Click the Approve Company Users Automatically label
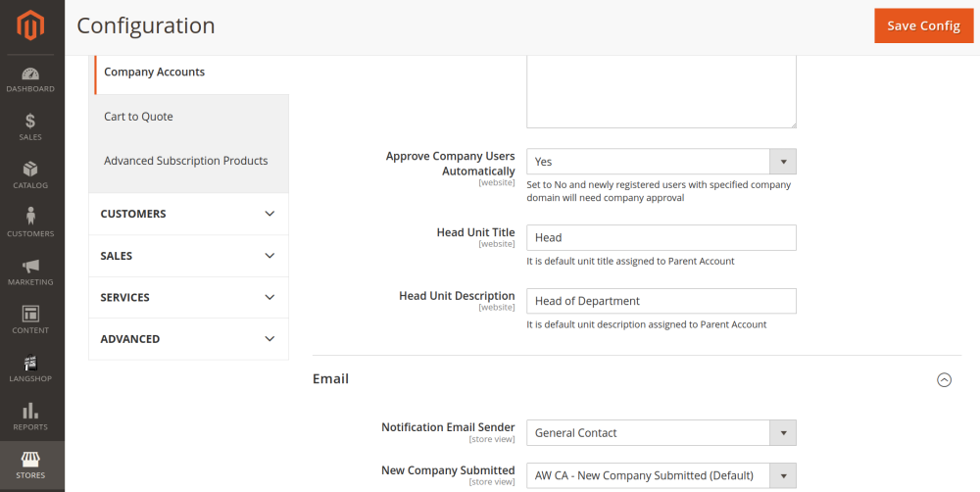 tap(451, 163)
